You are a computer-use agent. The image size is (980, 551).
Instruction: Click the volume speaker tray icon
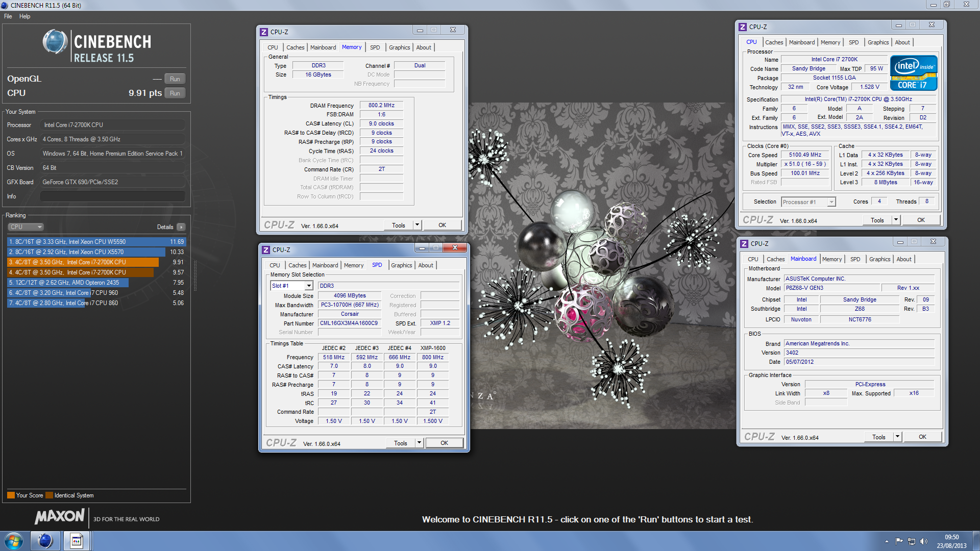923,541
